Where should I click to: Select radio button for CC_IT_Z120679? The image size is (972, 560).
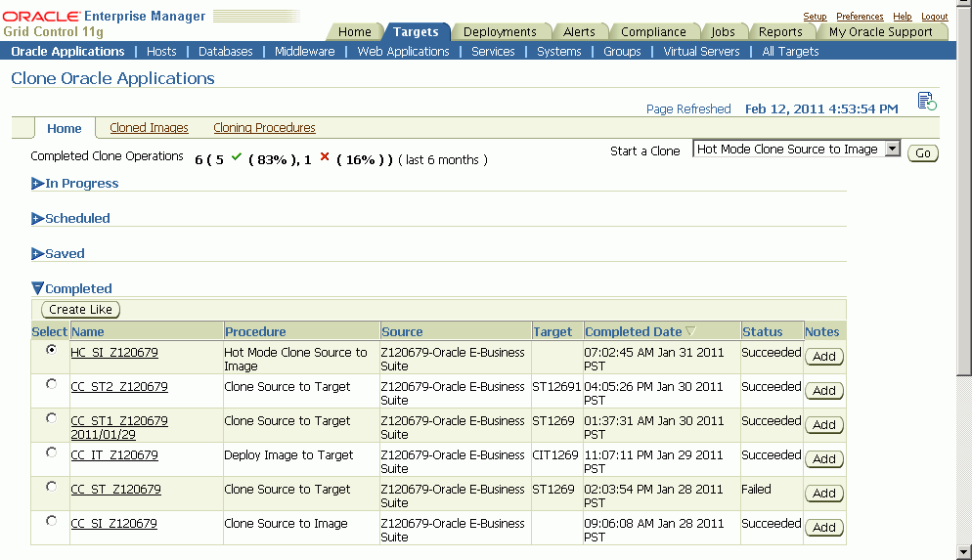point(52,452)
